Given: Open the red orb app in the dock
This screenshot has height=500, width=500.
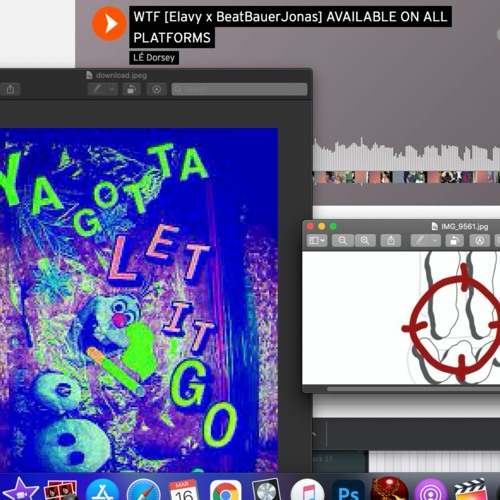Looking at the screenshot, I should [389, 489].
